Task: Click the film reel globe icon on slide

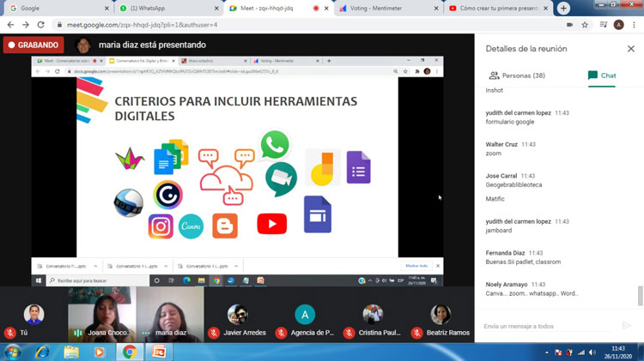Action: click(129, 202)
